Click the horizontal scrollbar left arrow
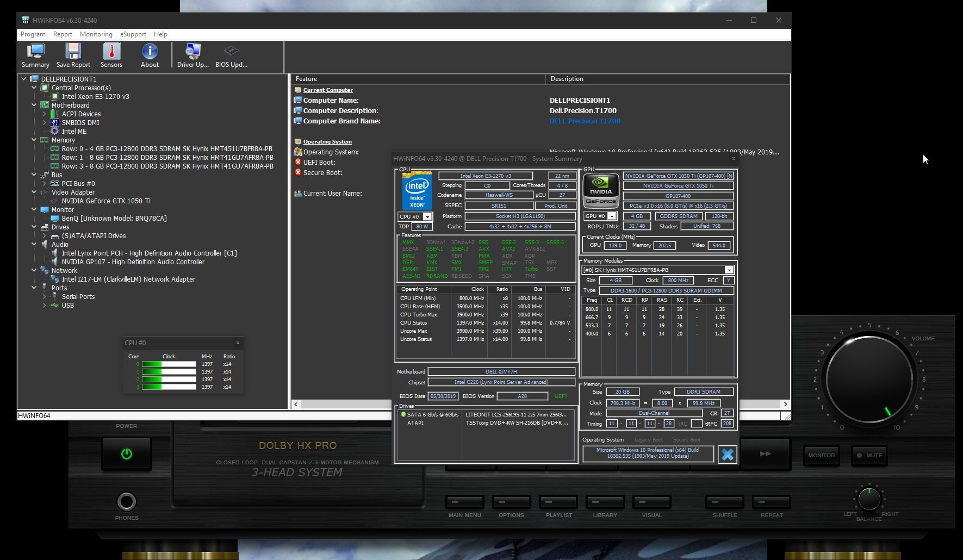 click(296, 405)
